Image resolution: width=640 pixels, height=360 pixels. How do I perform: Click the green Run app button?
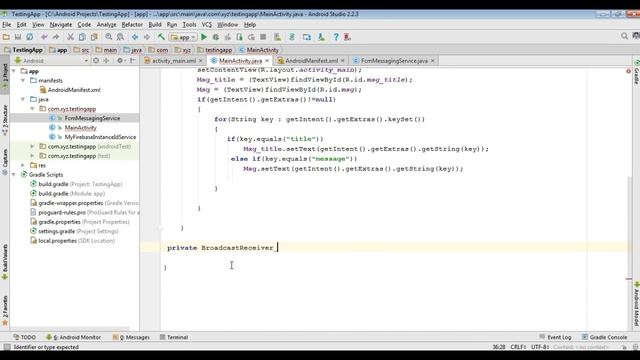point(204,37)
